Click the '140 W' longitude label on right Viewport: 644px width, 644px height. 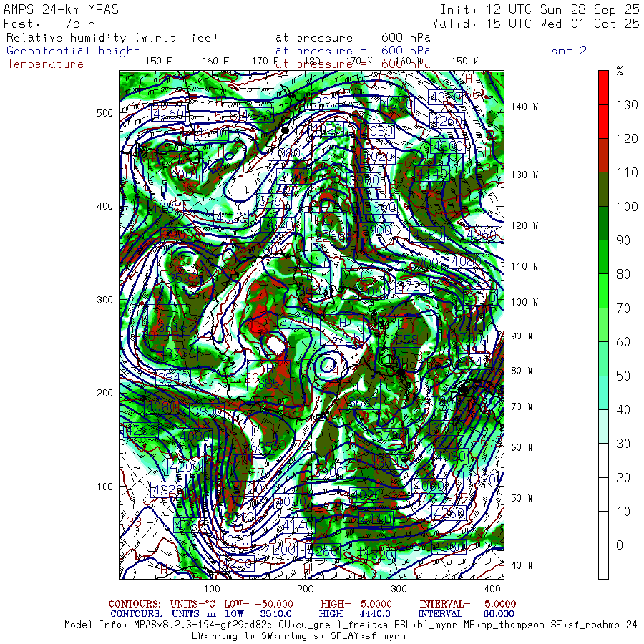coord(525,107)
